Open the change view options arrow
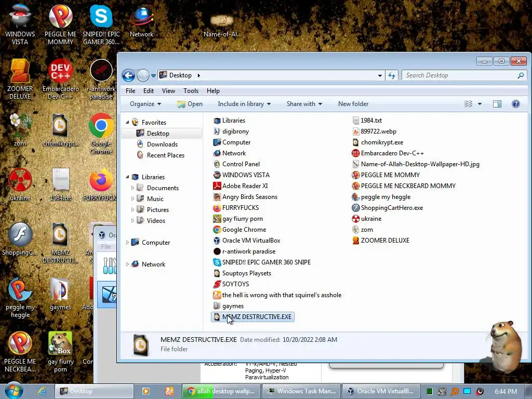 480,104
